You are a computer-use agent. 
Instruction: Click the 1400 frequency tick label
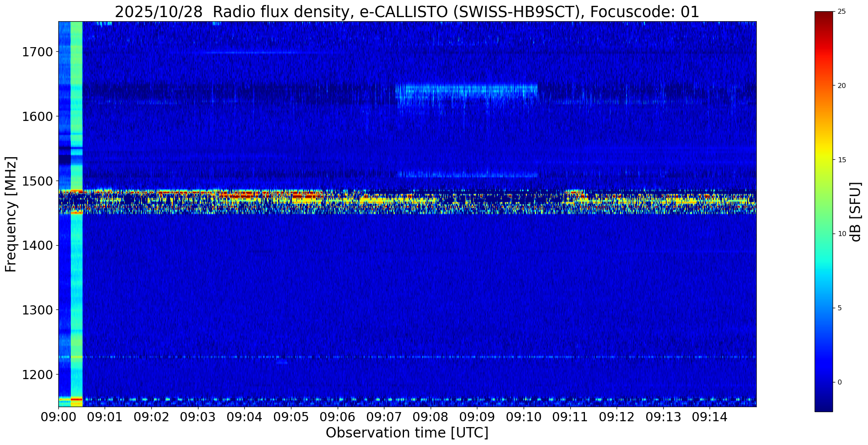[37, 246]
